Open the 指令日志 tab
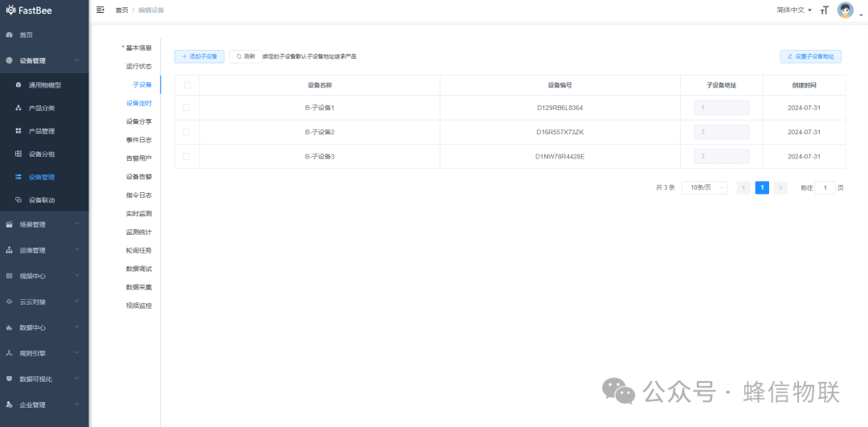 pyautogui.click(x=138, y=195)
